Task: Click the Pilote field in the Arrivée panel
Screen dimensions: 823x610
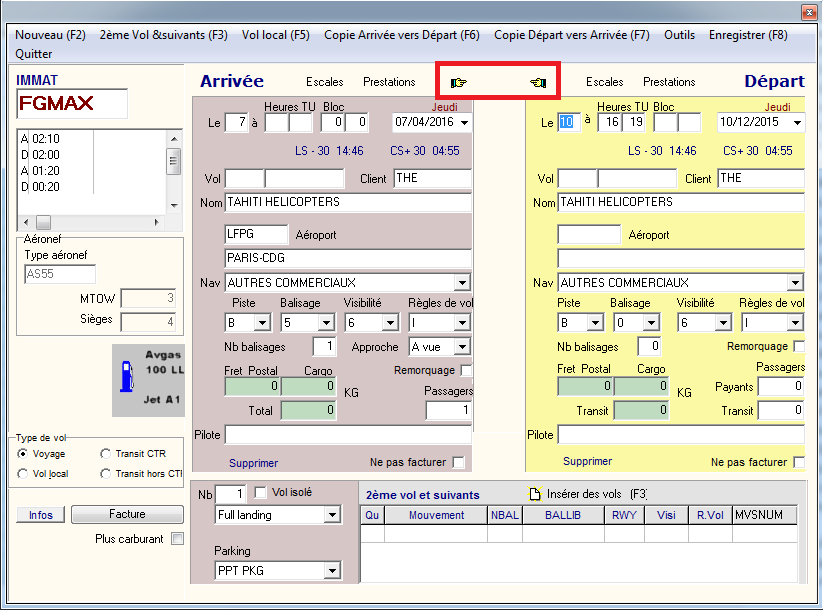Action: point(347,435)
